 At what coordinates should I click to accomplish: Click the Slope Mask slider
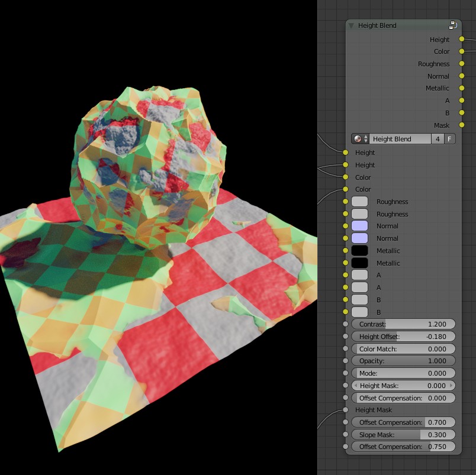click(x=403, y=434)
